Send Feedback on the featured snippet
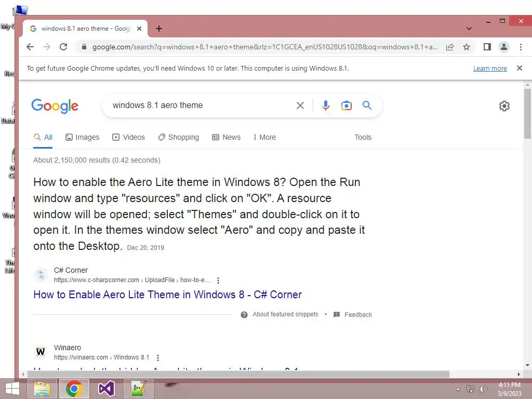The height and width of the screenshot is (399, 532). pyautogui.click(x=358, y=315)
